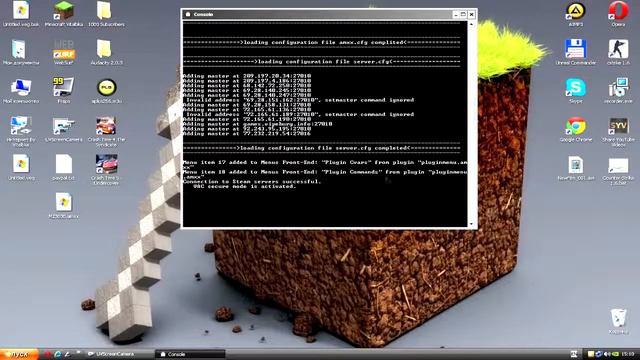The image size is (640, 360).
Task: Launch AIMP3 desktop shortcut
Action: (x=576, y=14)
